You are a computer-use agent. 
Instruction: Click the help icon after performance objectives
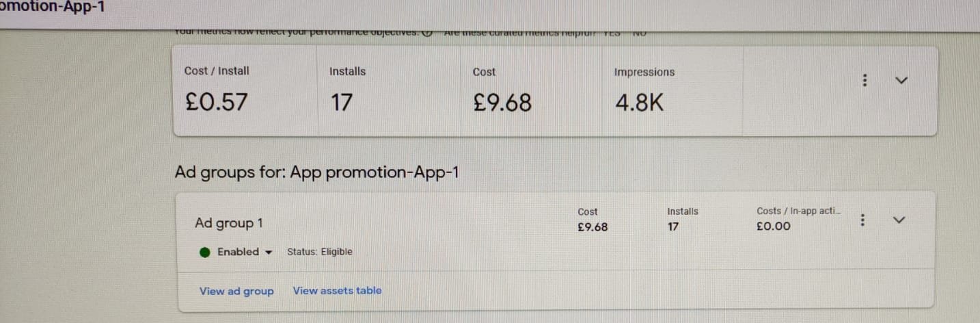[427, 32]
